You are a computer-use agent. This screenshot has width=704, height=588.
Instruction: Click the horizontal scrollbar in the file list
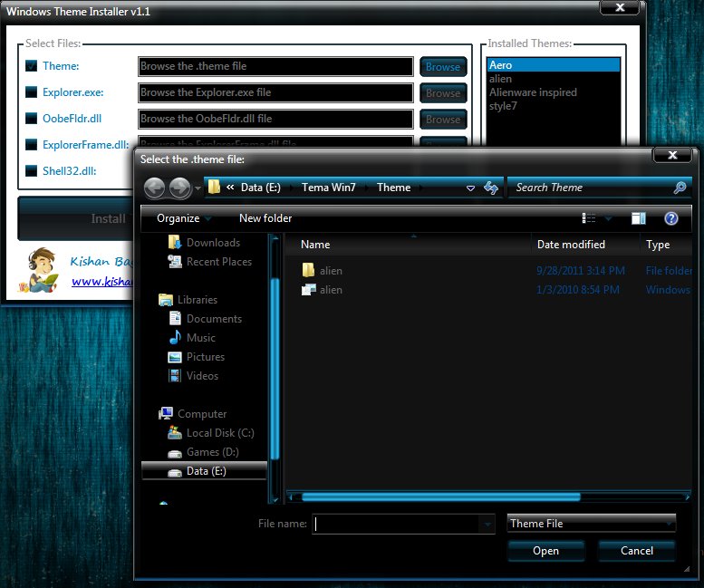click(441, 496)
